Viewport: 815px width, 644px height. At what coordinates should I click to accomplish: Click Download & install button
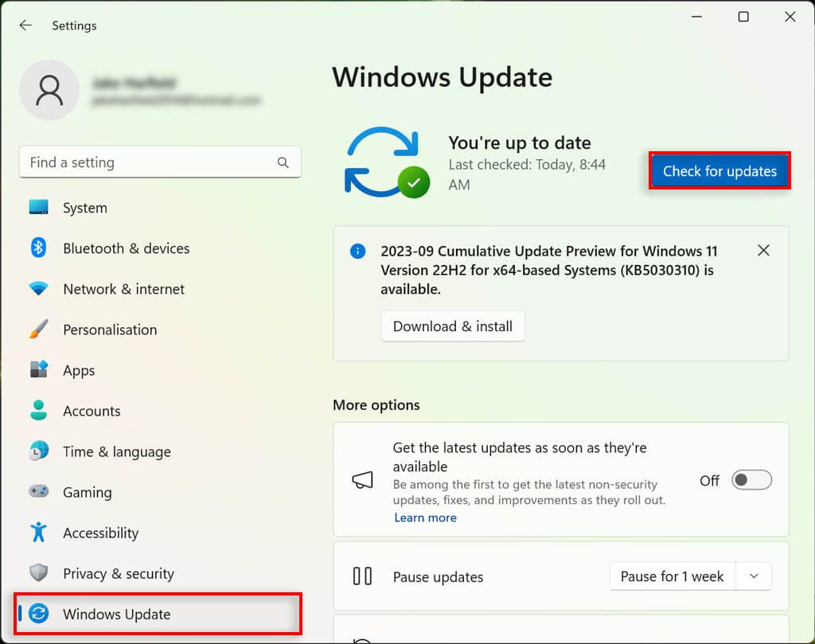click(x=453, y=326)
